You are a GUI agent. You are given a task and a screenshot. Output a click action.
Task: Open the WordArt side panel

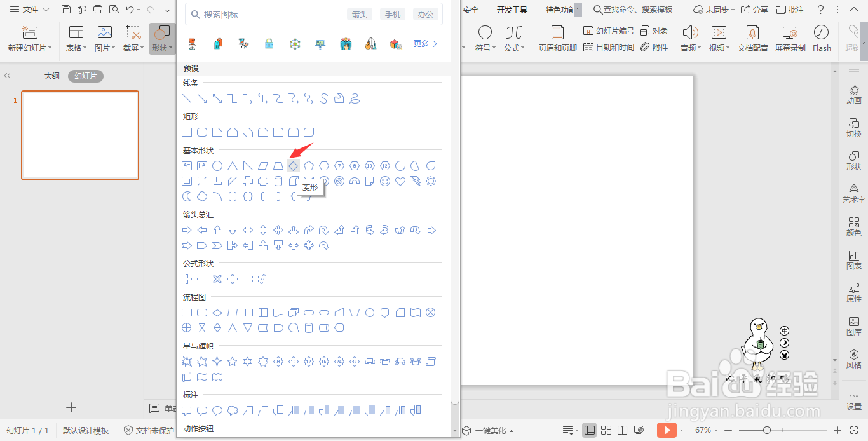854,194
